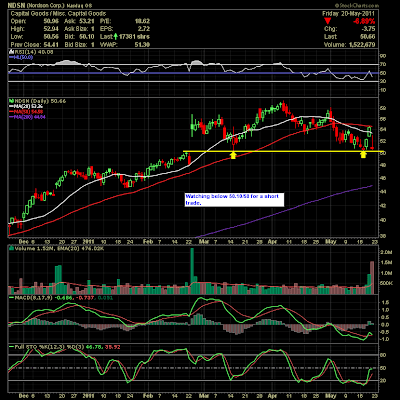Viewport: 400px width, 400px height.
Task: Click the Apr label on price chart axis
Action: click(x=272, y=242)
